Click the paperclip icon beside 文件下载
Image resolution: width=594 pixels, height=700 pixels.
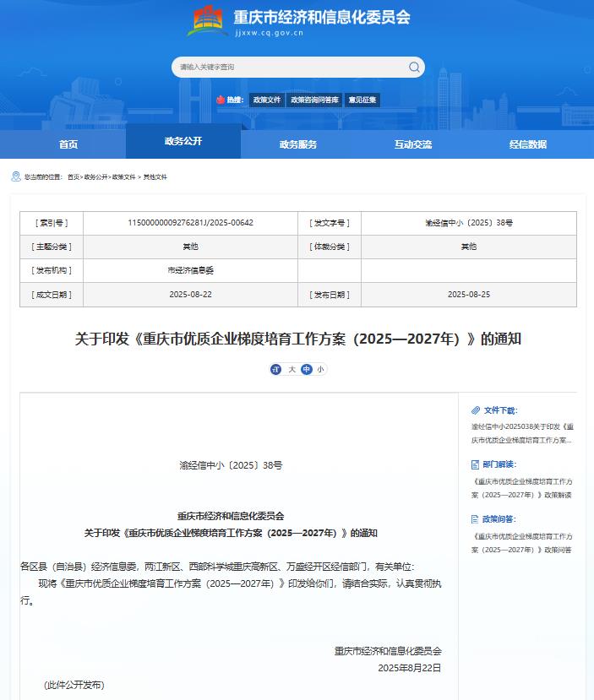[x=475, y=410]
